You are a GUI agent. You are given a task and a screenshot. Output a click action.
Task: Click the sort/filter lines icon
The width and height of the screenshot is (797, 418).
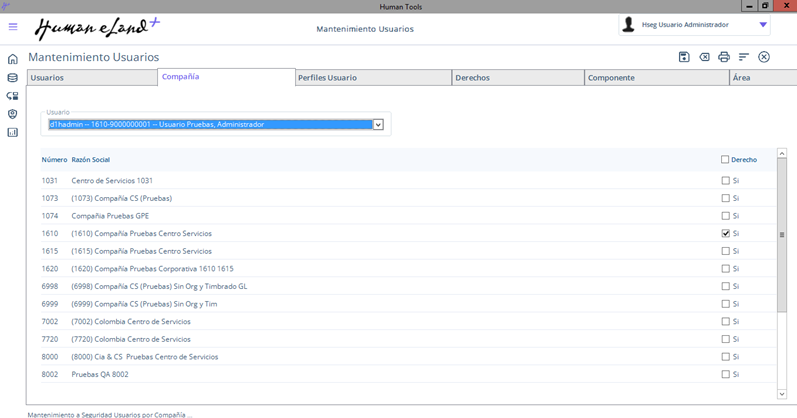tap(744, 57)
